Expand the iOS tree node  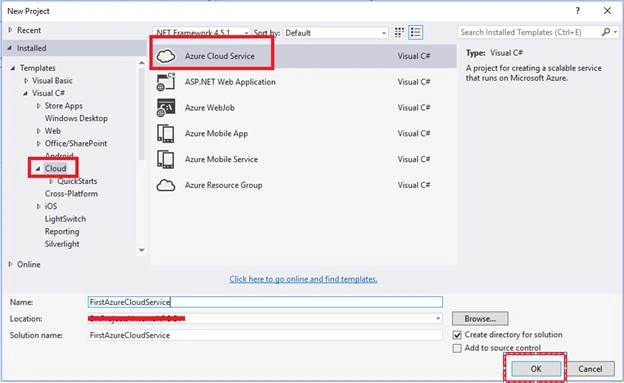[39, 206]
